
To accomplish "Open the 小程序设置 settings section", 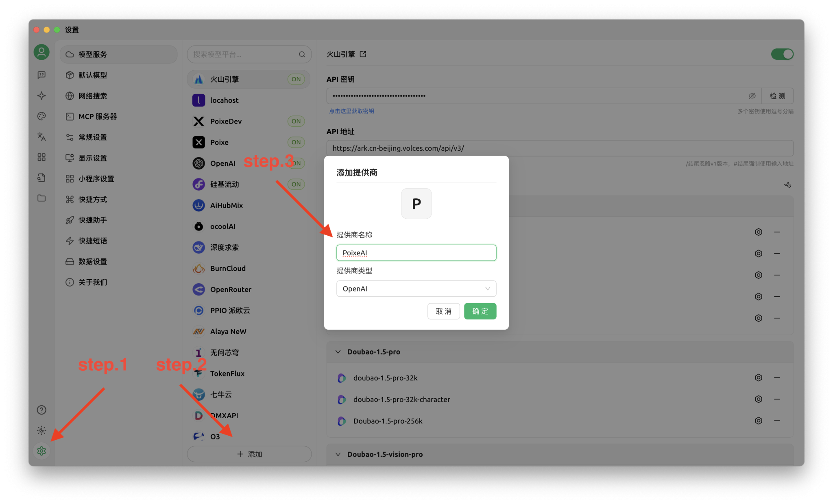I will (118, 179).
